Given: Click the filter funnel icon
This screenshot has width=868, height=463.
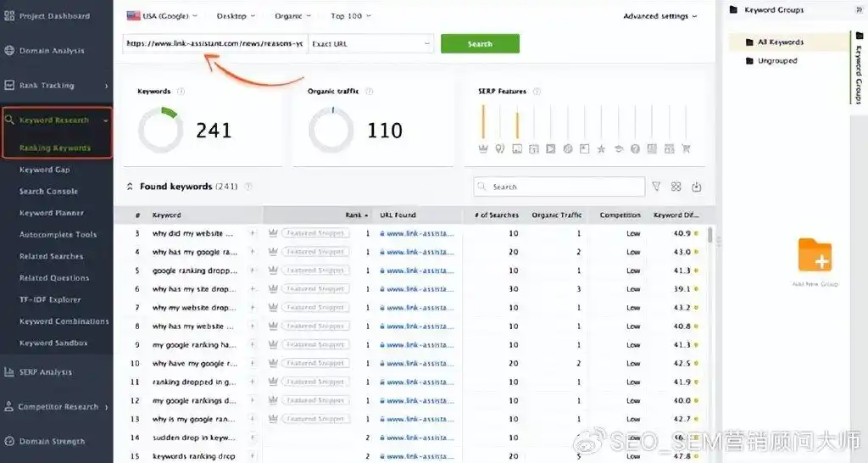Looking at the screenshot, I should pos(656,187).
